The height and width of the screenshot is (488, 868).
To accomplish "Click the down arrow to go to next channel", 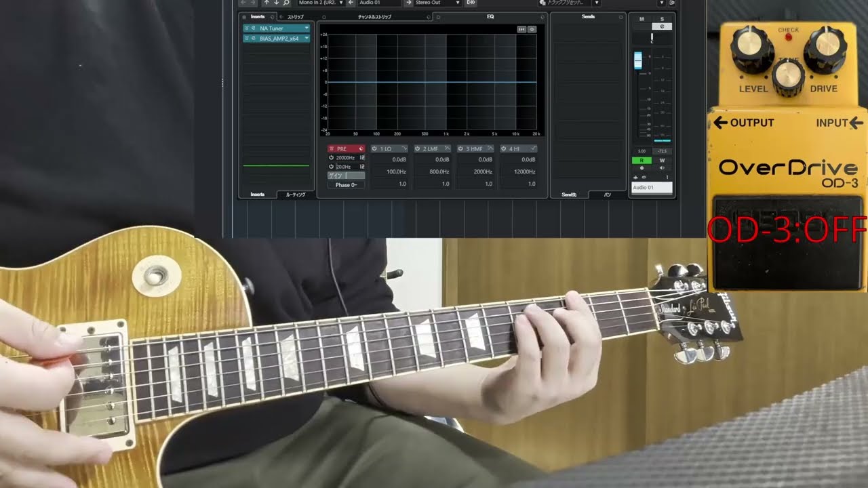I will click(x=275, y=4).
